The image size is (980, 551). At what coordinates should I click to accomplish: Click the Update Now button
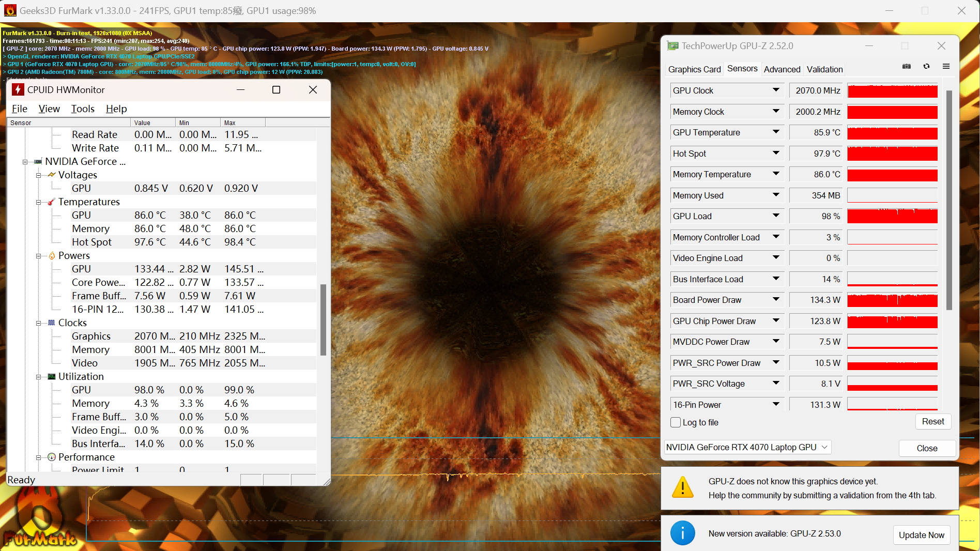point(921,535)
